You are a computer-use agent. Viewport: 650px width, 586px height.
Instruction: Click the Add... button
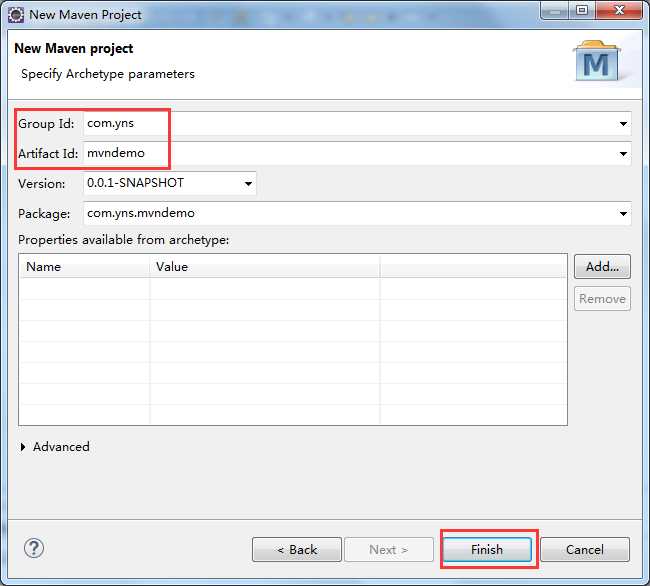coord(602,266)
